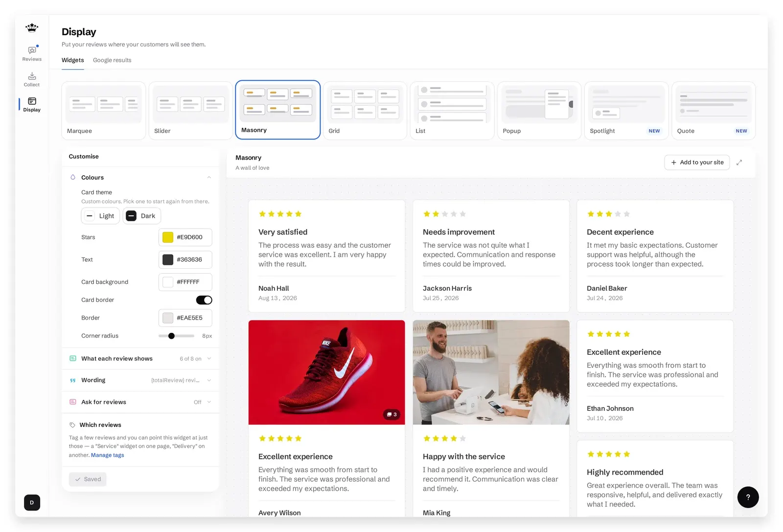Viewport: 783px width, 532px height.
Task: Click the Happy with the service title
Action: click(464, 457)
